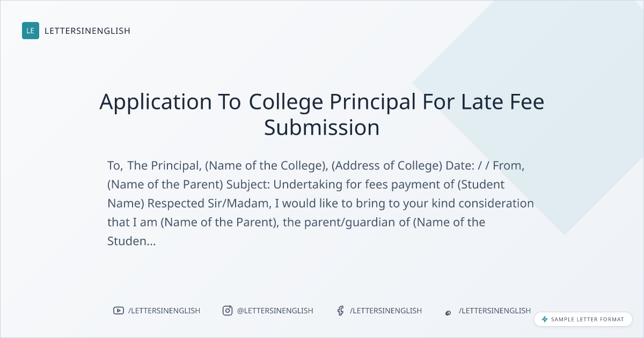The height and width of the screenshot is (338, 644).
Task: Click the truncated 'Studen…' text
Action: [131, 241]
